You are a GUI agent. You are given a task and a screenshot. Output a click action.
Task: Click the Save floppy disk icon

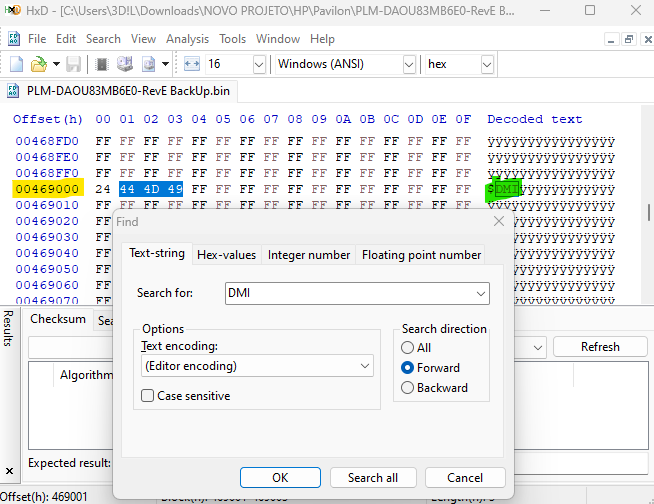73,64
